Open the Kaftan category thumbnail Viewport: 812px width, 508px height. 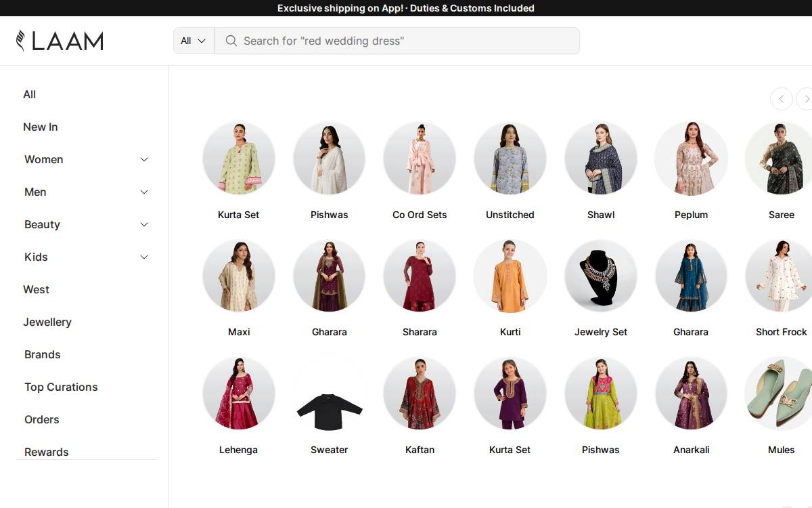point(420,394)
